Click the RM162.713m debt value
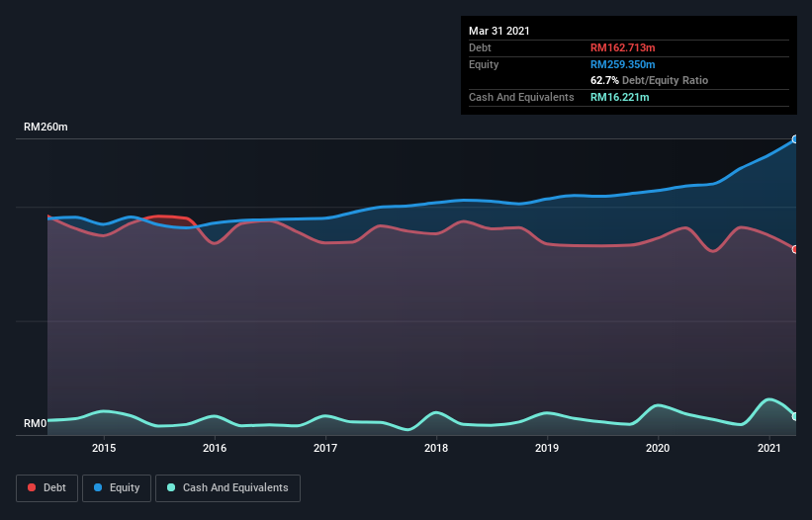Image resolution: width=812 pixels, height=520 pixels. pos(622,47)
